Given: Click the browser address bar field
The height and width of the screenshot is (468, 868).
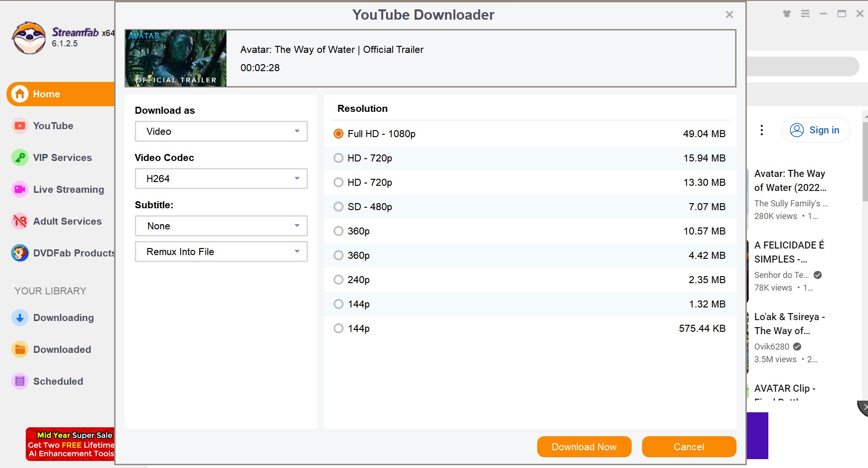Looking at the screenshot, I should (803, 66).
